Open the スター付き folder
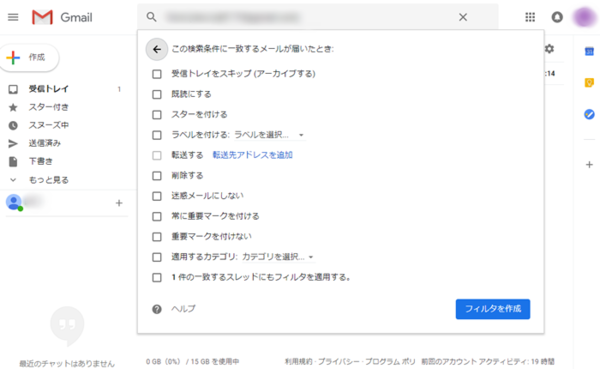This screenshot has height=369, width=600. (49, 107)
